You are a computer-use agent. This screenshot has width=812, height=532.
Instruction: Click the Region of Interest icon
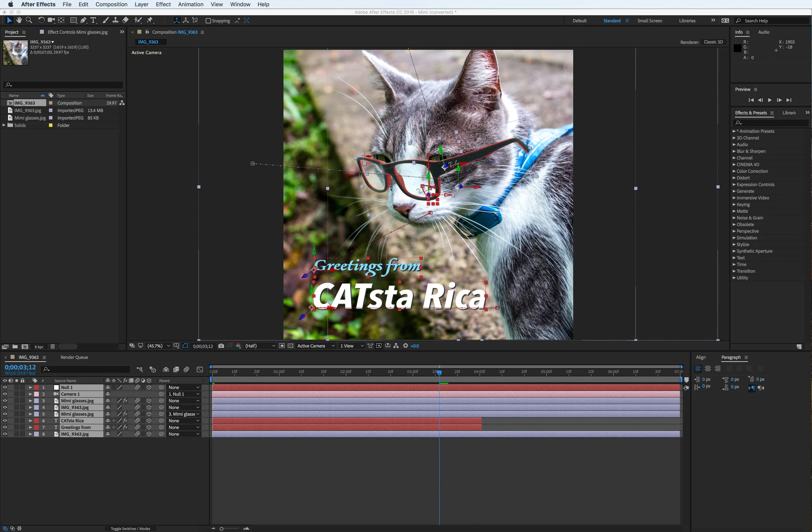(282, 346)
